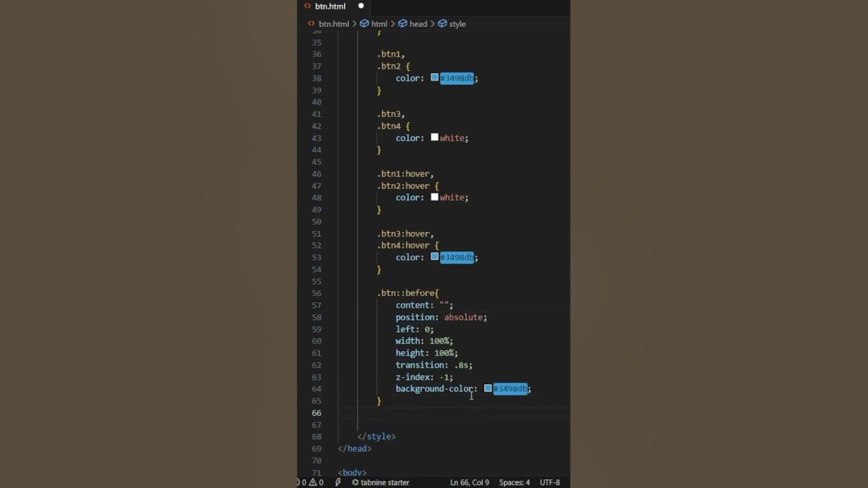The width and height of the screenshot is (868, 488).
Task: Place cursor on empty line 66
Action: coord(461,413)
